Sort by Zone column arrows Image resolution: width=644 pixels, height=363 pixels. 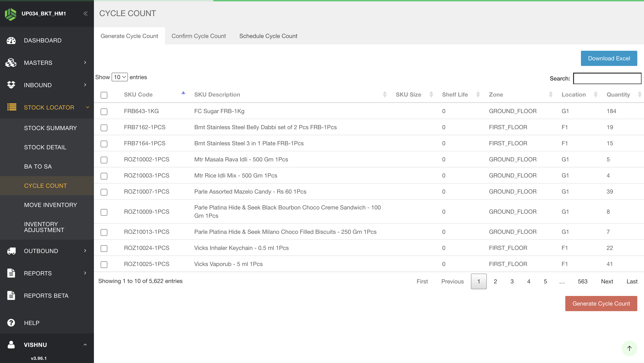coord(550,94)
